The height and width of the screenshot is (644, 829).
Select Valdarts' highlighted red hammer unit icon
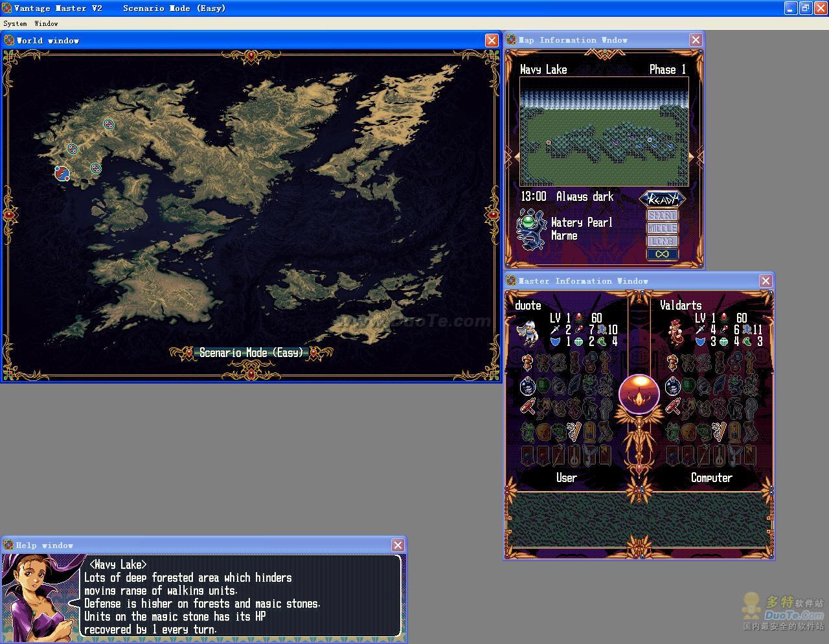tap(674, 406)
